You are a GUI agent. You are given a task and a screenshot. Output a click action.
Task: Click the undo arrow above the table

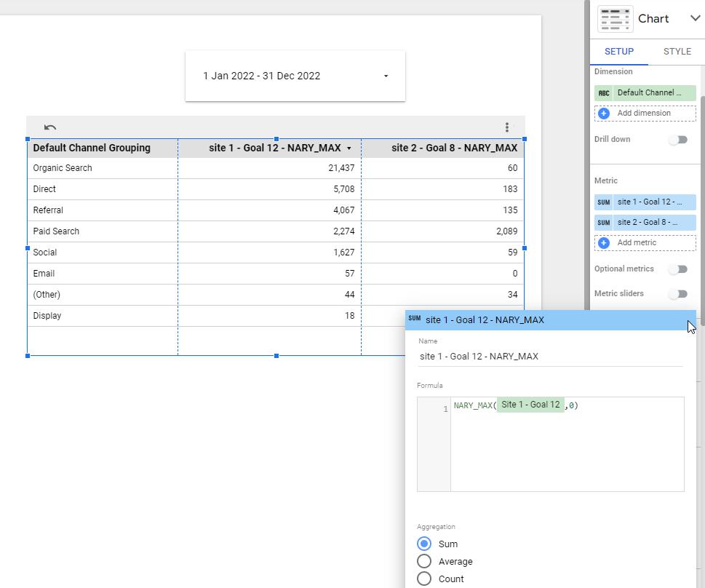(x=50, y=127)
